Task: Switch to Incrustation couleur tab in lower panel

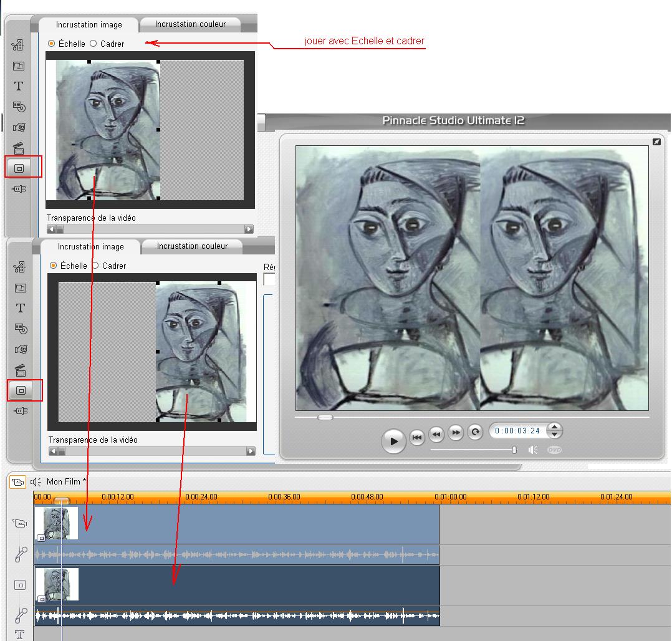Action: pyautogui.click(x=192, y=246)
